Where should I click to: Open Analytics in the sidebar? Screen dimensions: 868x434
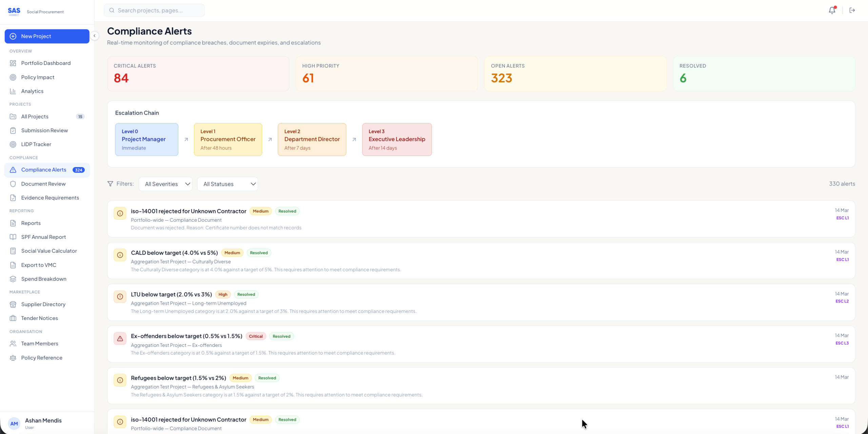(47, 91)
